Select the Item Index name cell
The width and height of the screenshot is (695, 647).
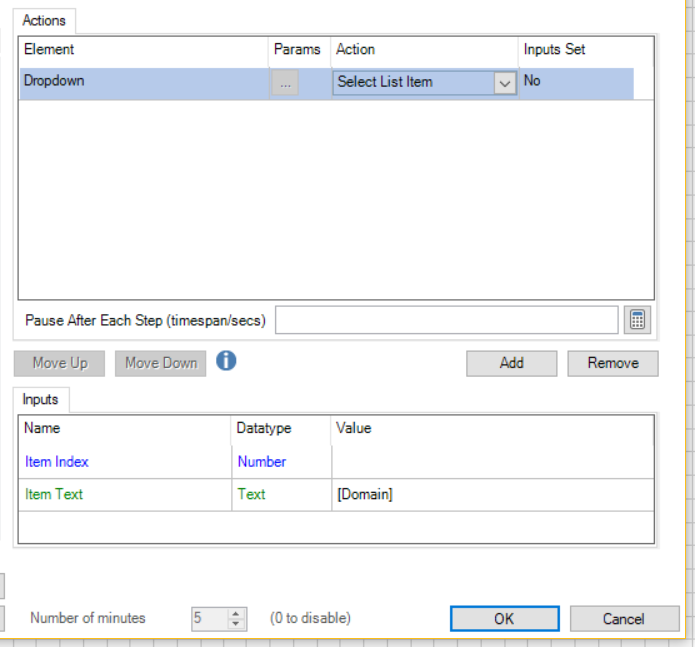pyautogui.click(x=125, y=462)
